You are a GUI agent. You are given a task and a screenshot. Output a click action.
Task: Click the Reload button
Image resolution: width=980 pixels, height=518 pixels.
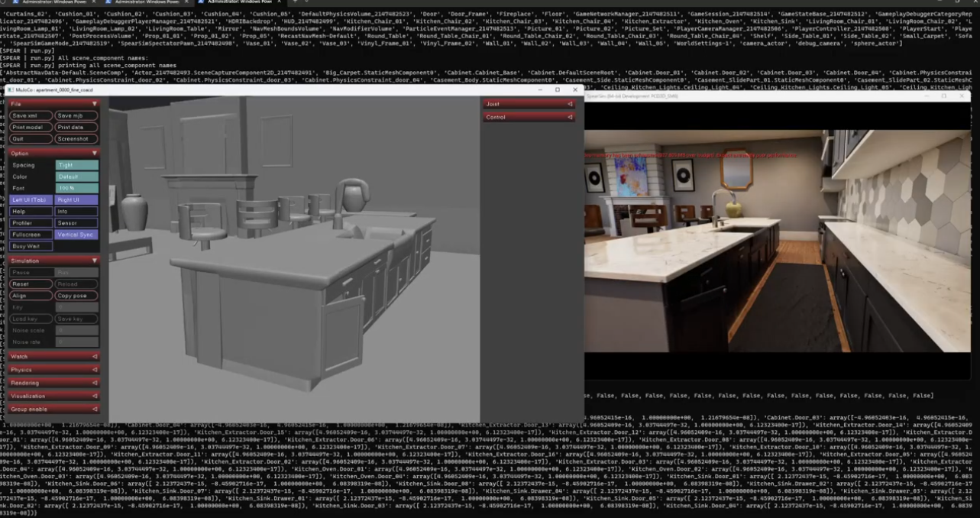[x=76, y=283]
